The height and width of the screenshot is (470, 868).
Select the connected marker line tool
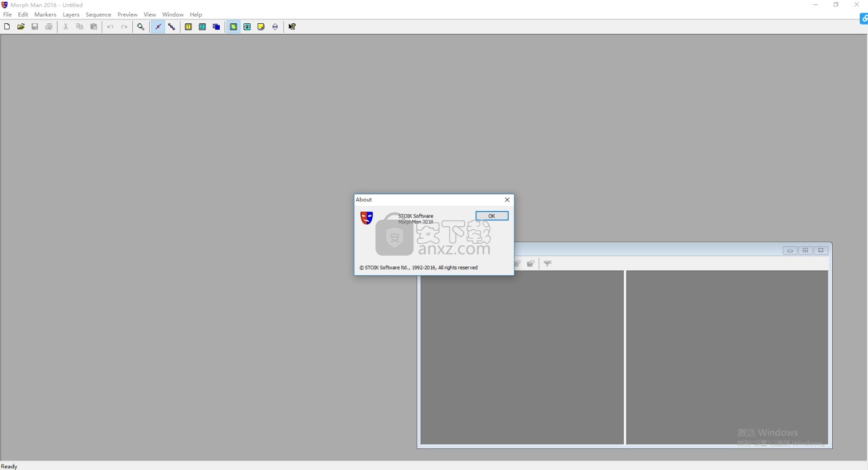172,27
